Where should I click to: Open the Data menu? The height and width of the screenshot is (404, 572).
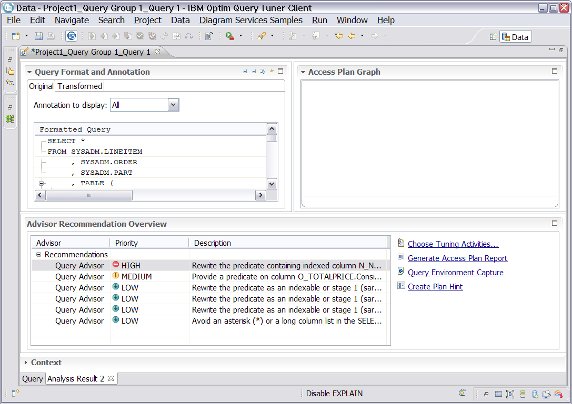pos(181,20)
